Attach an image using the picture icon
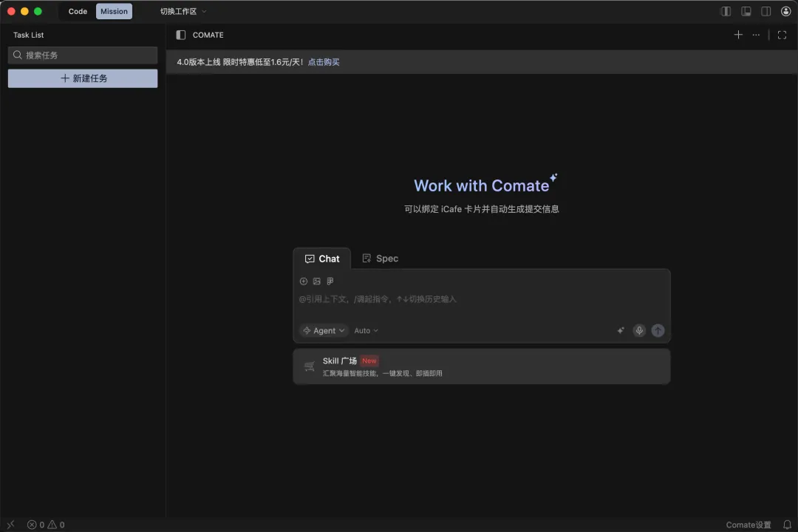 (316, 281)
